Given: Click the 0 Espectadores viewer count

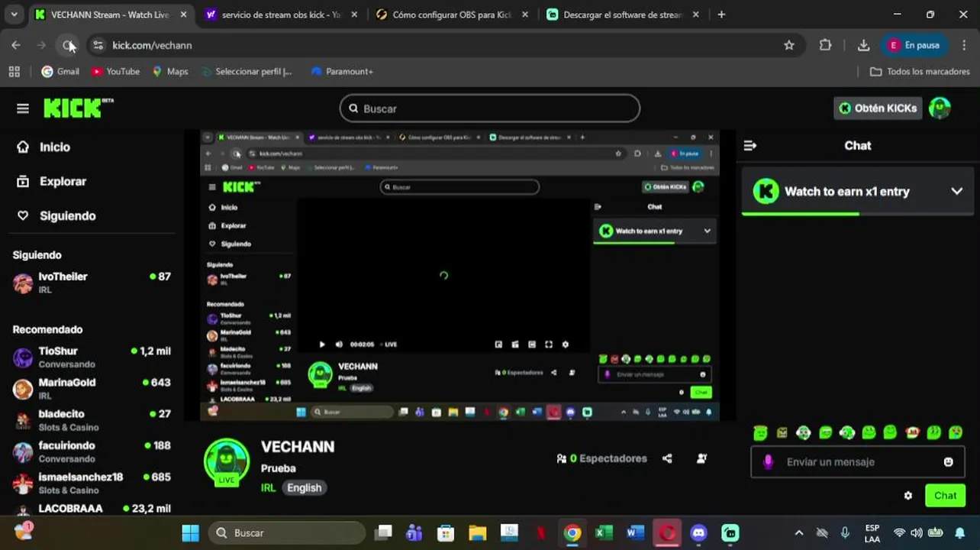Looking at the screenshot, I should pos(601,458).
